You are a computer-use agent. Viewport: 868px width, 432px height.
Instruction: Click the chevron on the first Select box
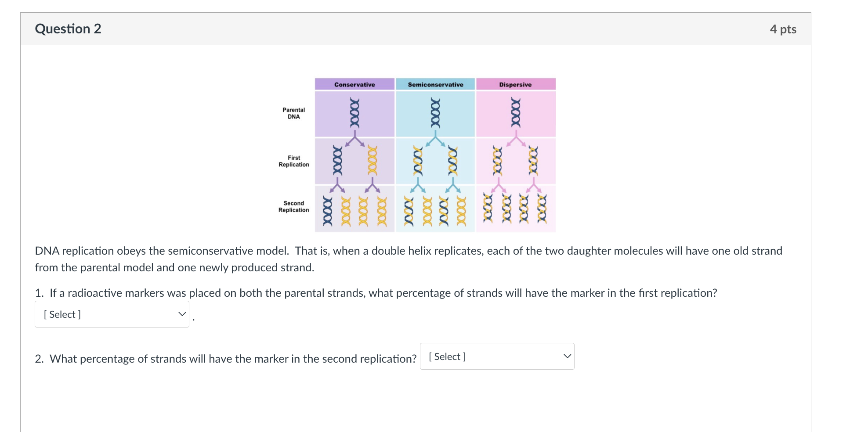point(181,314)
